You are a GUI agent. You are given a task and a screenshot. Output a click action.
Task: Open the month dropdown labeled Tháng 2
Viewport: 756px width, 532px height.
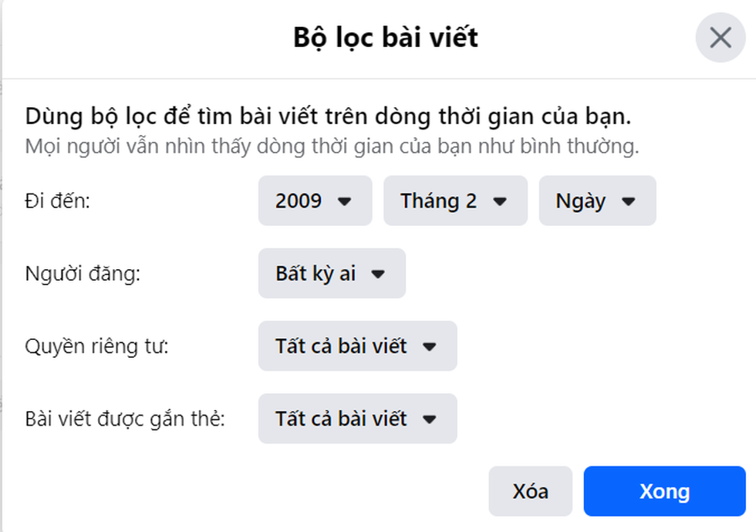coord(455,201)
